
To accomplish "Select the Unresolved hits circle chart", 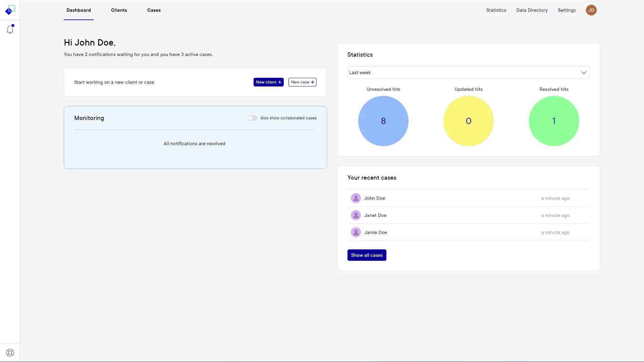I will [383, 121].
